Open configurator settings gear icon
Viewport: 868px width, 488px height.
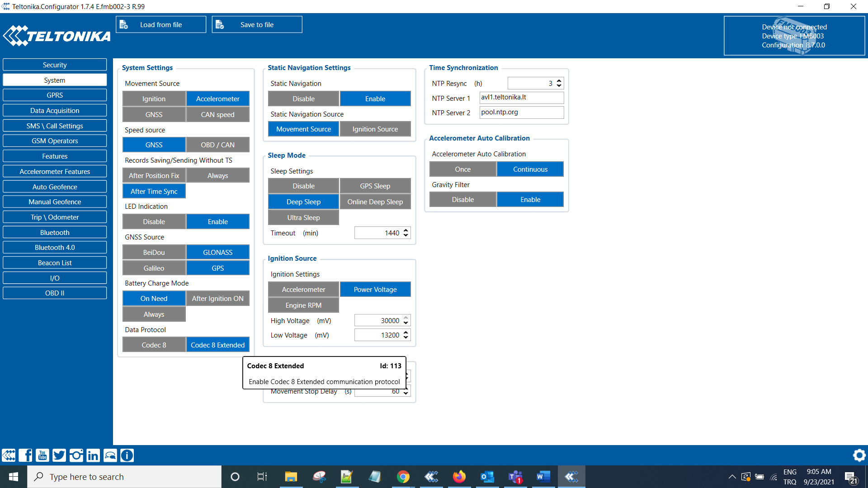tap(859, 455)
